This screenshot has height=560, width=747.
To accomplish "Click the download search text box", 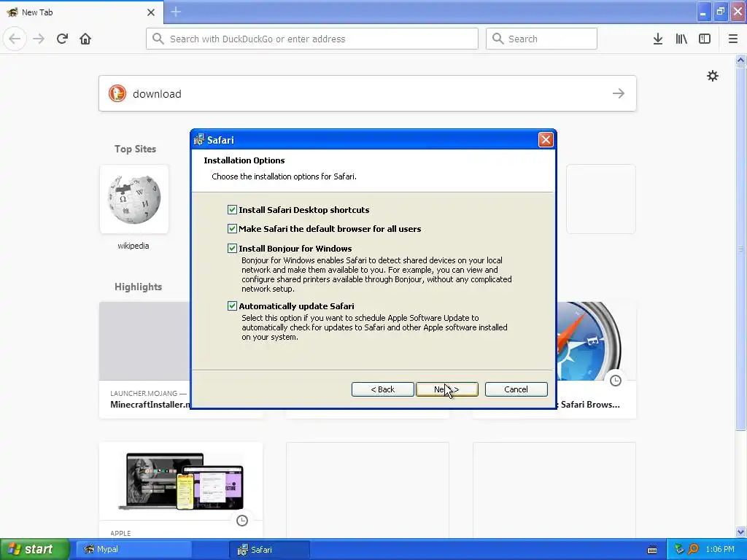I will 368,93.
